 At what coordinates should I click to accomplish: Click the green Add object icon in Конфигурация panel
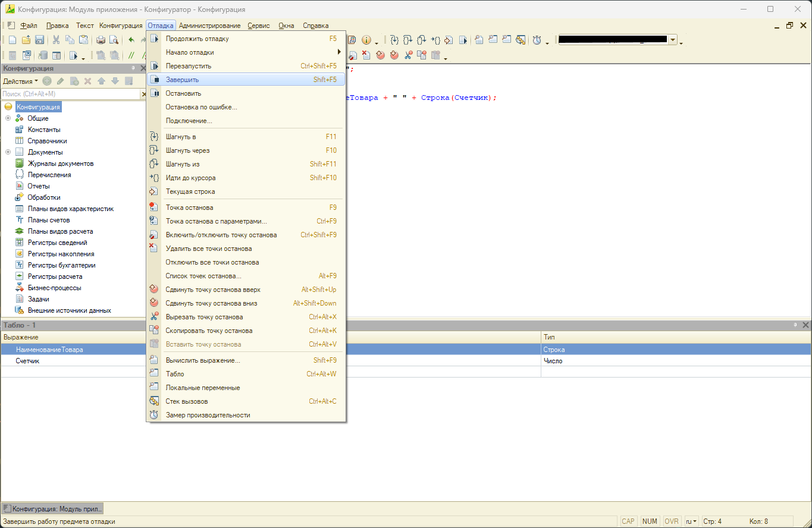47,81
